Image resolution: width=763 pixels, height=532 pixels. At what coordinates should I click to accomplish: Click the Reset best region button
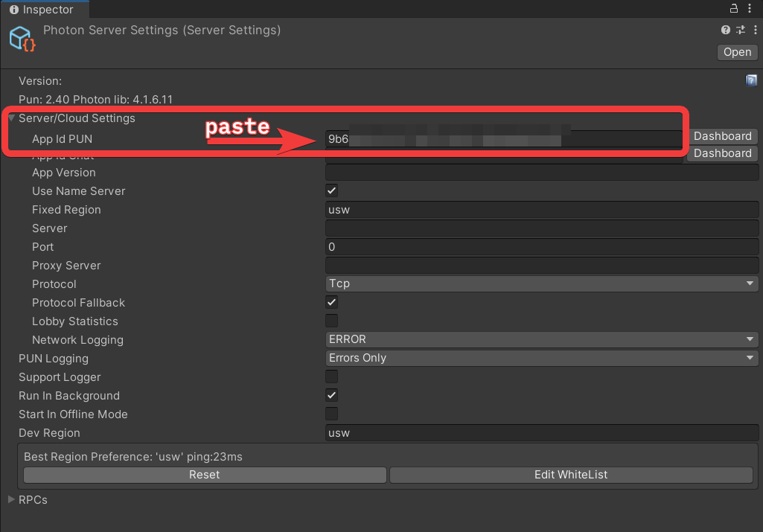205,475
